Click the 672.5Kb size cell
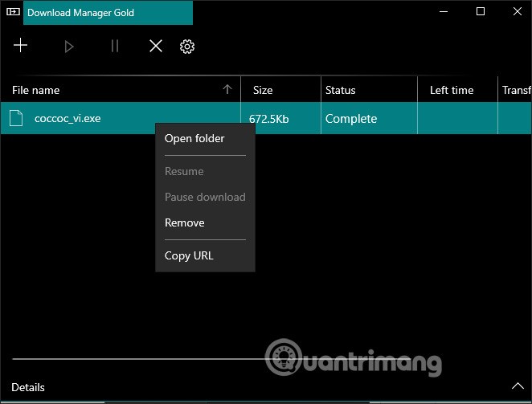Viewport: 532px width, 404px height. (268, 119)
